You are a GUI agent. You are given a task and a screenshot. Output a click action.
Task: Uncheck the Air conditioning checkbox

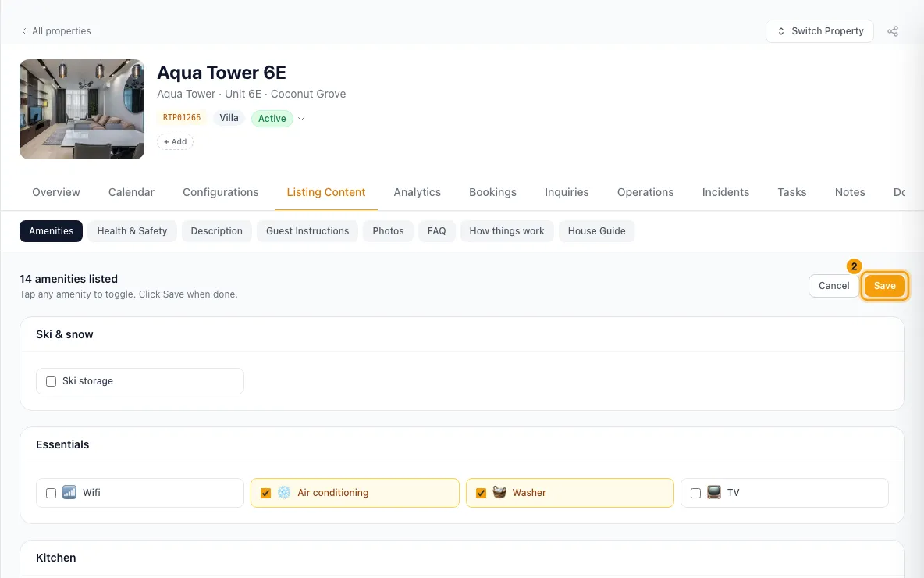266,493
